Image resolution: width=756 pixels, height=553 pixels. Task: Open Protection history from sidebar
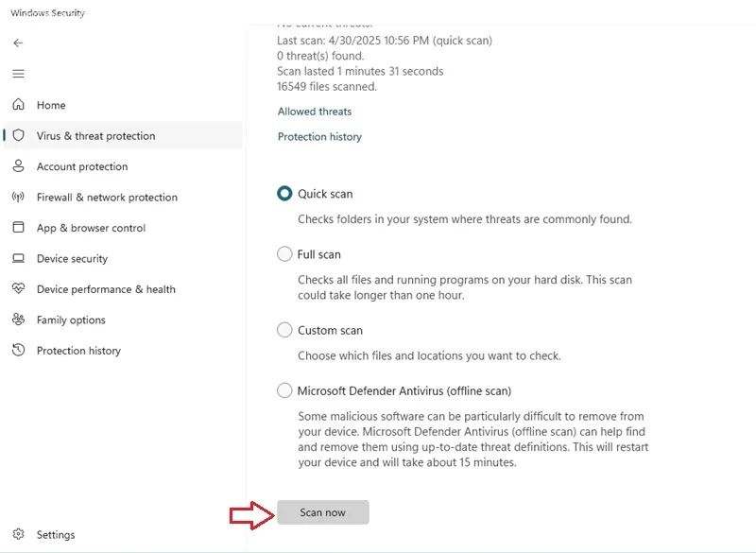(18, 351)
